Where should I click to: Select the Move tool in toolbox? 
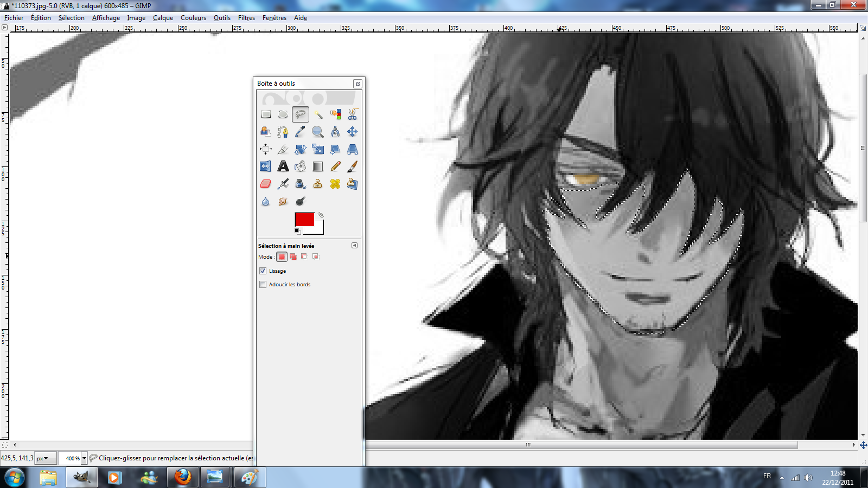click(353, 132)
